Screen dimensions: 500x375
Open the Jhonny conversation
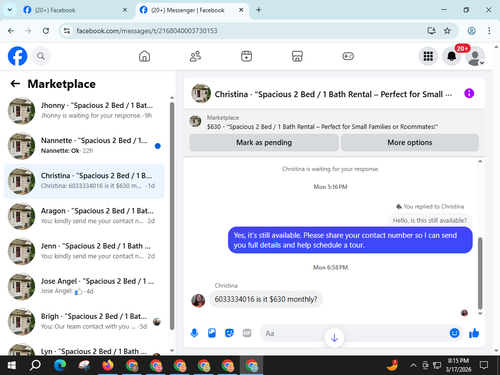point(84,111)
